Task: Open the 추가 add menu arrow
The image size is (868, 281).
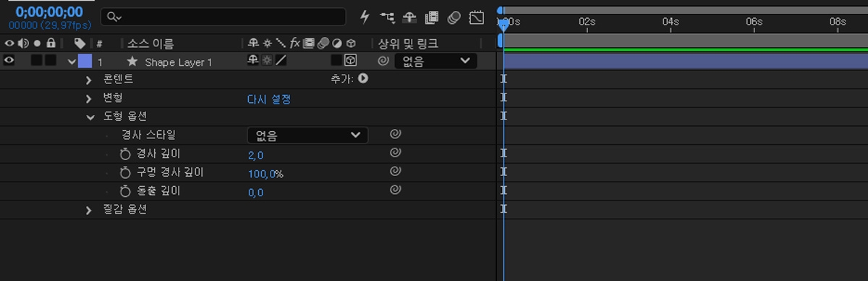Action: click(363, 78)
